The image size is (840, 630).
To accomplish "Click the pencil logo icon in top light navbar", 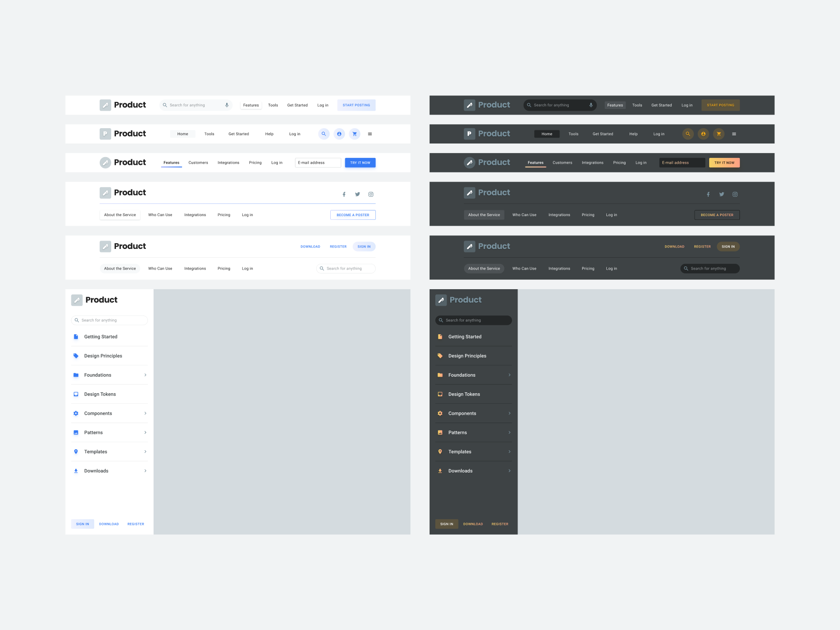I will (x=105, y=105).
